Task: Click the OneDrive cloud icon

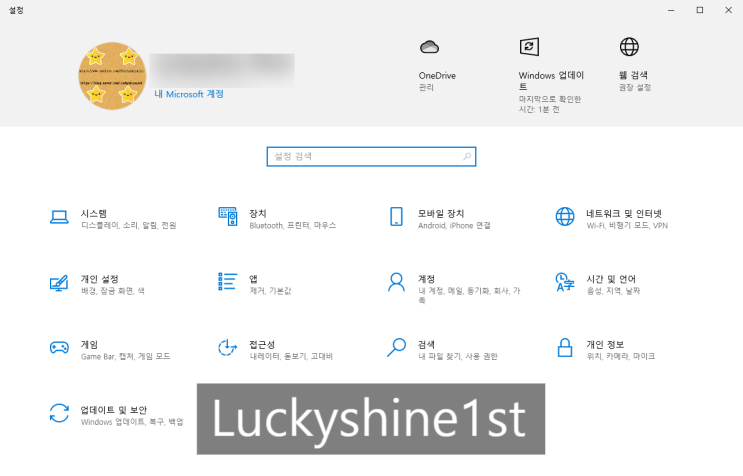Action: 429,47
